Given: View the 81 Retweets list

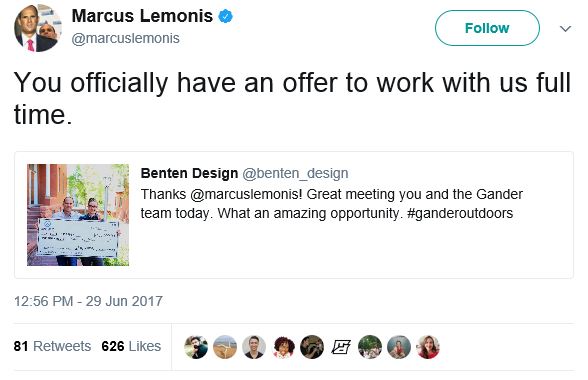Looking at the screenshot, I should pos(52,346).
